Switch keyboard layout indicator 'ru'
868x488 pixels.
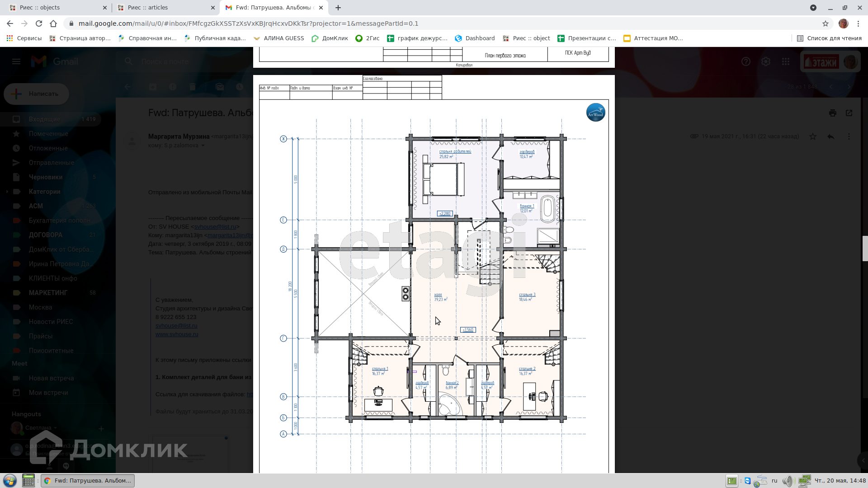774,481
